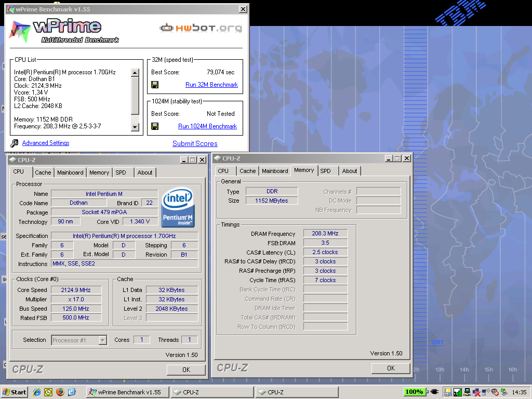Switch to Cache tab in left CPU-Z
The image size is (532, 399).
pyautogui.click(x=43, y=172)
